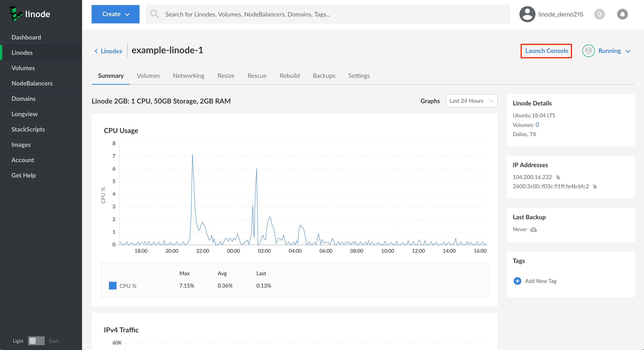The width and height of the screenshot is (644, 350).
Task: Open the Create dropdown menu
Action: [x=116, y=14]
